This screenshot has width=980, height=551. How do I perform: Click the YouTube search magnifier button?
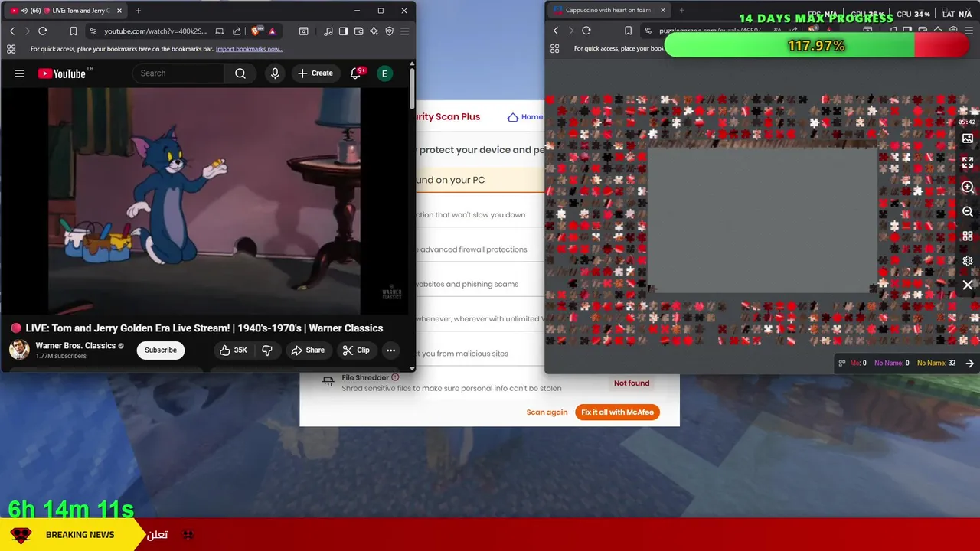coord(240,73)
